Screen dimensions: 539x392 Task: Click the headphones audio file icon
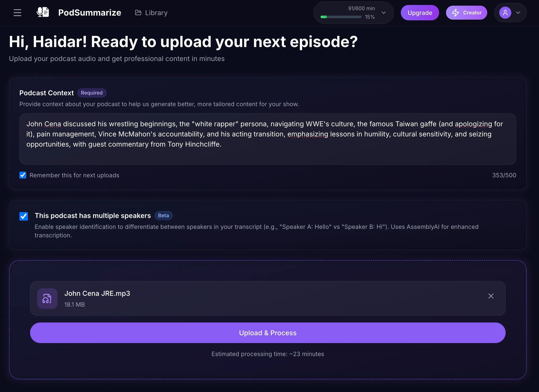(x=47, y=299)
